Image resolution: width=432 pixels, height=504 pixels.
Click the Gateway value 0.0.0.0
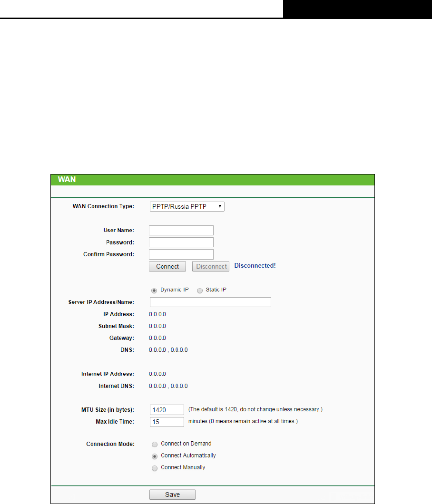tap(157, 338)
